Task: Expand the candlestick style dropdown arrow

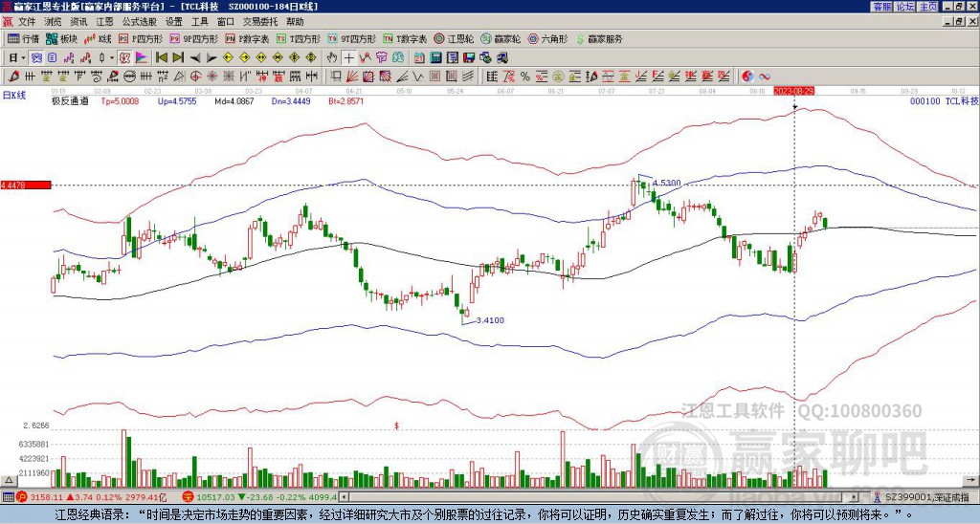Action: (x=112, y=58)
